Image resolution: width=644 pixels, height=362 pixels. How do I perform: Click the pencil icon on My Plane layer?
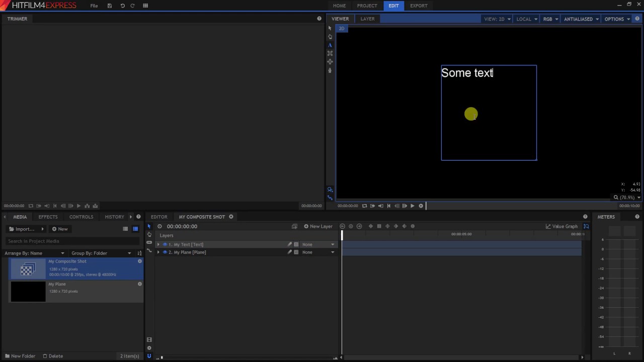[x=289, y=252]
